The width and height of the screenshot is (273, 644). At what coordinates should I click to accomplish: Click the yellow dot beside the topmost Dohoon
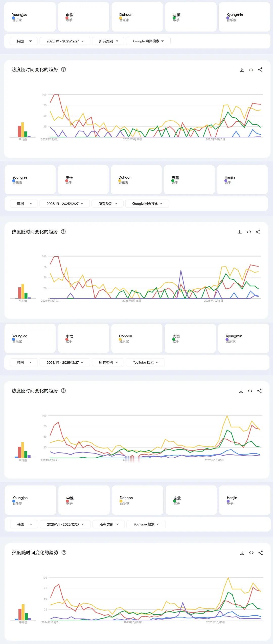(121, 18)
